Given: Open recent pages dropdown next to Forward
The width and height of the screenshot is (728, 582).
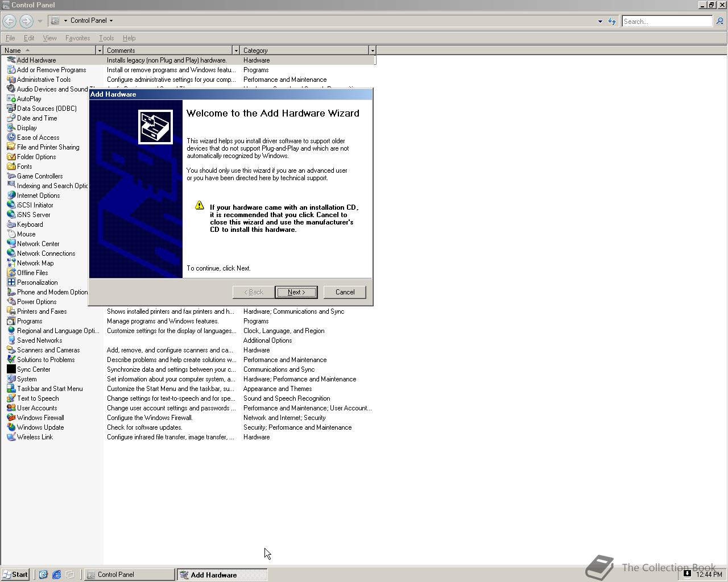Looking at the screenshot, I should coord(40,21).
